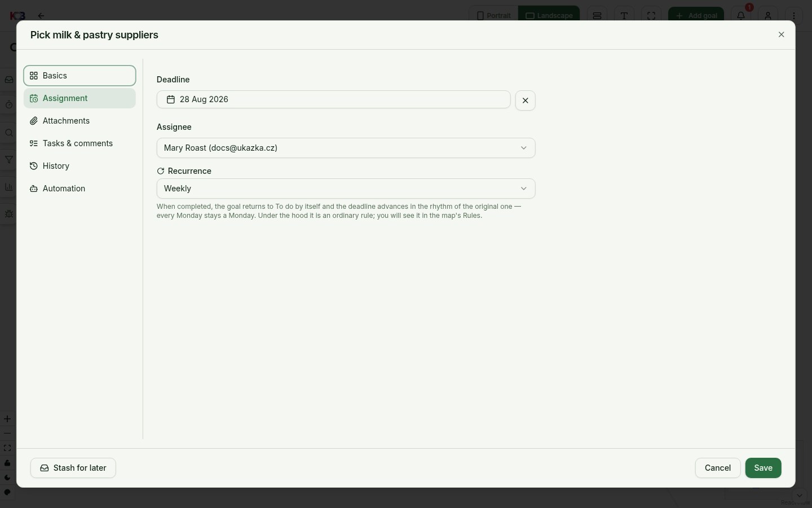Click the paperclip icon beside Attachments
The image size is (812, 508).
pos(34,121)
